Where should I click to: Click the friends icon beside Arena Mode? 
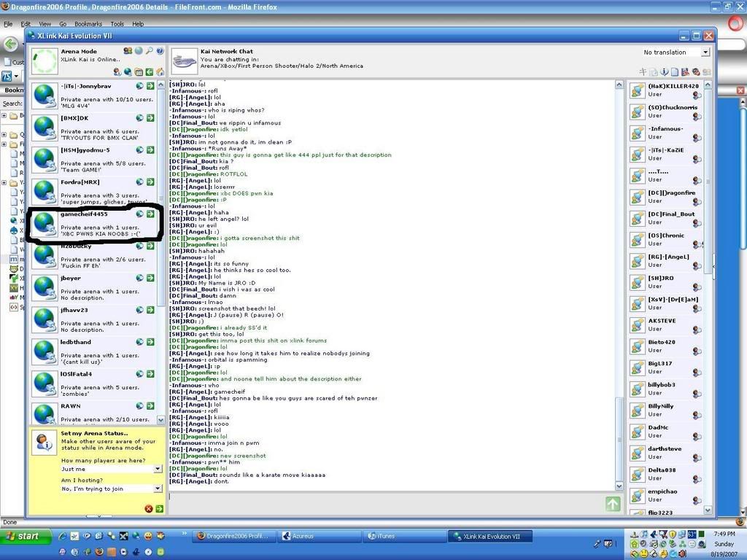(x=128, y=50)
